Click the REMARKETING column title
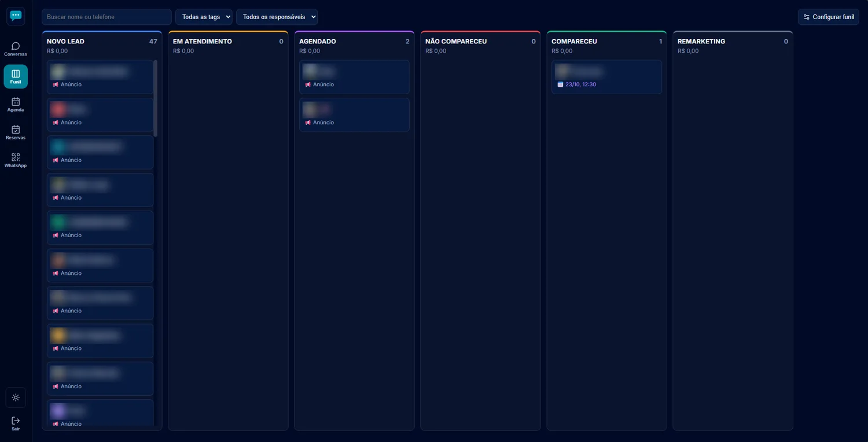The height and width of the screenshot is (442, 868). (701, 42)
